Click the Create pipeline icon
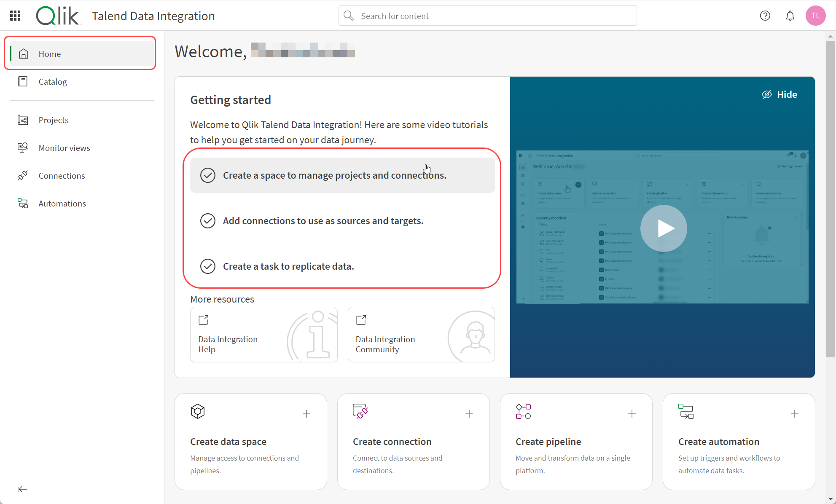 click(522, 411)
